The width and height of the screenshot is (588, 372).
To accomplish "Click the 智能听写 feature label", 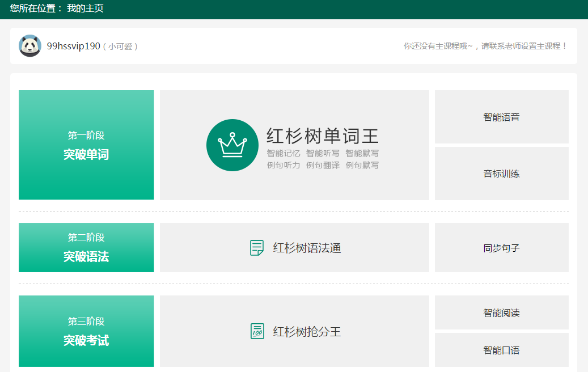I will point(323,153).
